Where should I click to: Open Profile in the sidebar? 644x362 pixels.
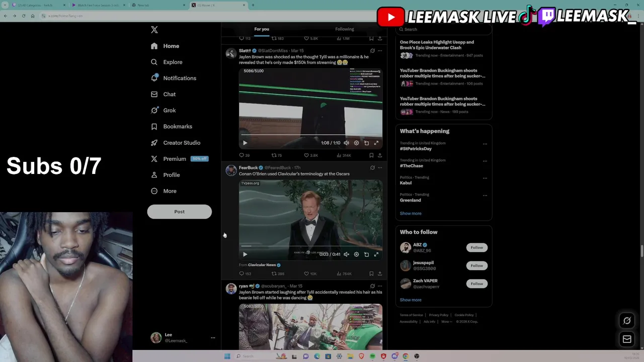click(165, 174)
